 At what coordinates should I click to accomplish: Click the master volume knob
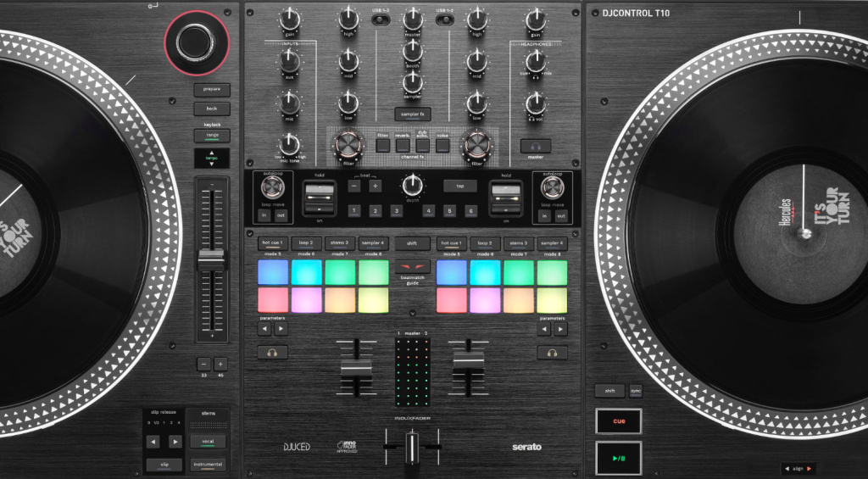[x=413, y=20]
